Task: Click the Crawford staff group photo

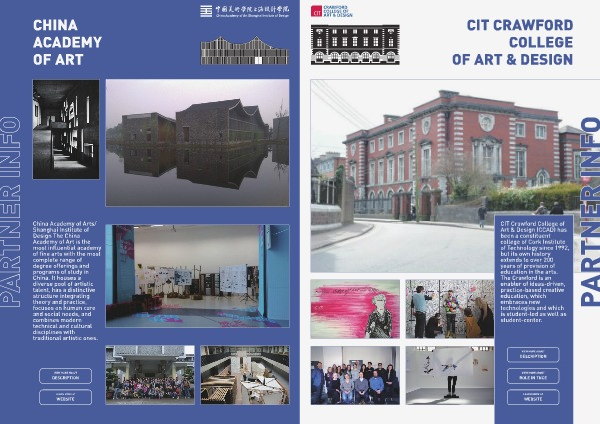Action: coord(354,374)
